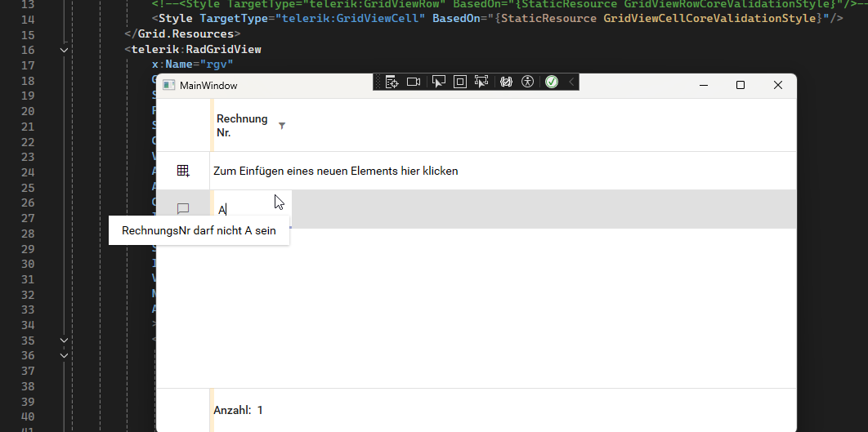Click the validation error icon on edited row
This screenshot has width=868, height=432.
pos(183,209)
